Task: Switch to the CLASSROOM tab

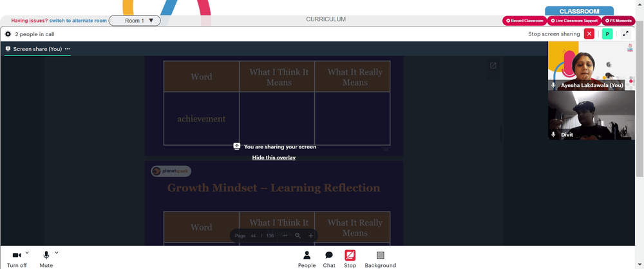Action: [x=578, y=11]
